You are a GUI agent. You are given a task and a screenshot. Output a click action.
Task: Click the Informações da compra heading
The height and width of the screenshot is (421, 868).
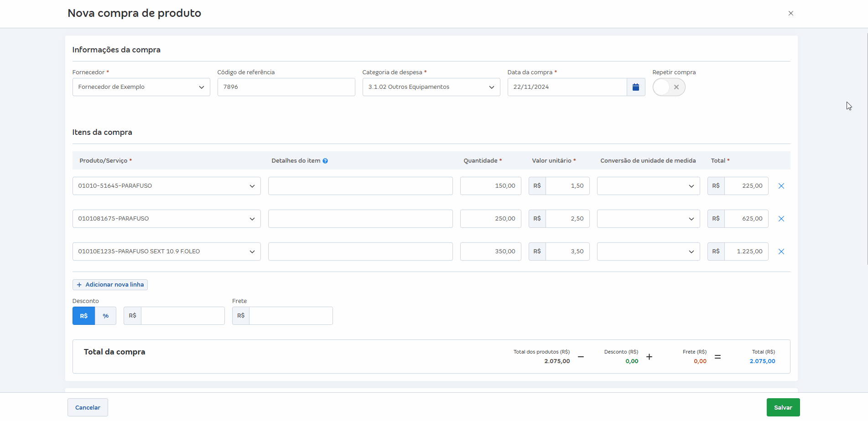pyautogui.click(x=116, y=50)
